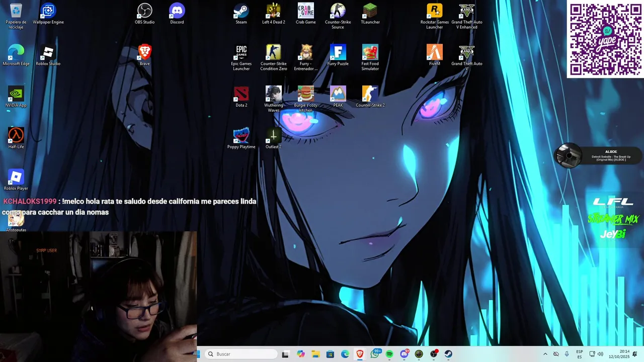Open Task View from the taskbar
The width and height of the screenshot is (644, 362).
coord(285,354)
